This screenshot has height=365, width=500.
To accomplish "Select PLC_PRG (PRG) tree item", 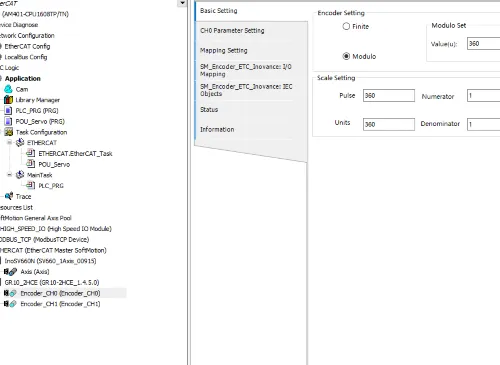I will pyautogui.click(x=37, y=111).
